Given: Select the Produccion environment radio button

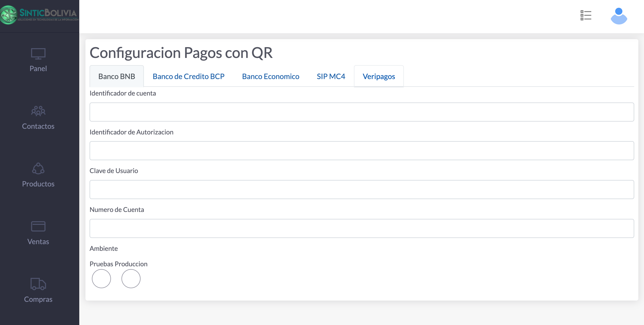Looking at the screenshot, I should (131, 279).
